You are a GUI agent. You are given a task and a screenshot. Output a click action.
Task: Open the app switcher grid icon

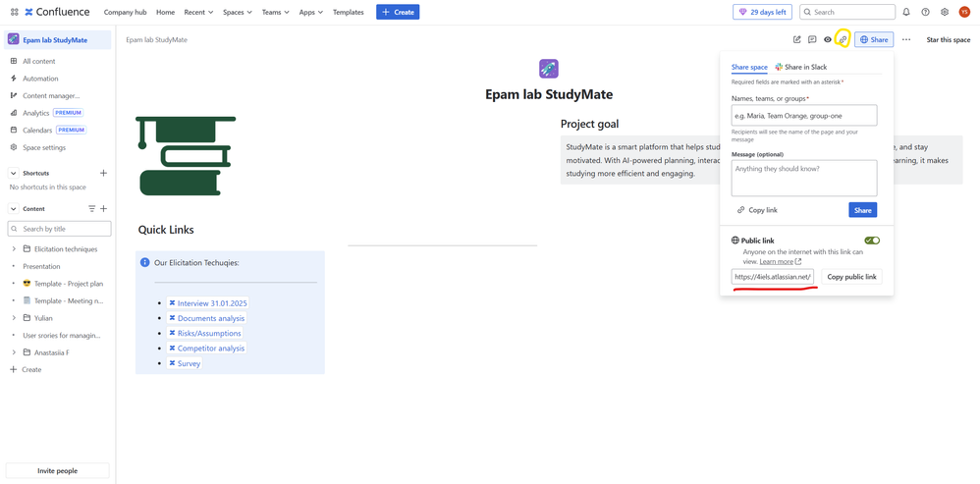(14, 12)
